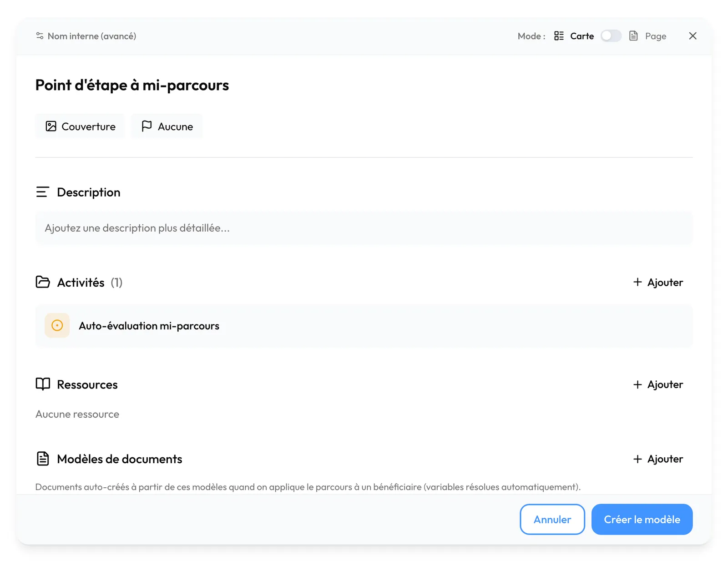Click the Ressources section heading
The image size is (728, 561).
[x=87, y=384]
